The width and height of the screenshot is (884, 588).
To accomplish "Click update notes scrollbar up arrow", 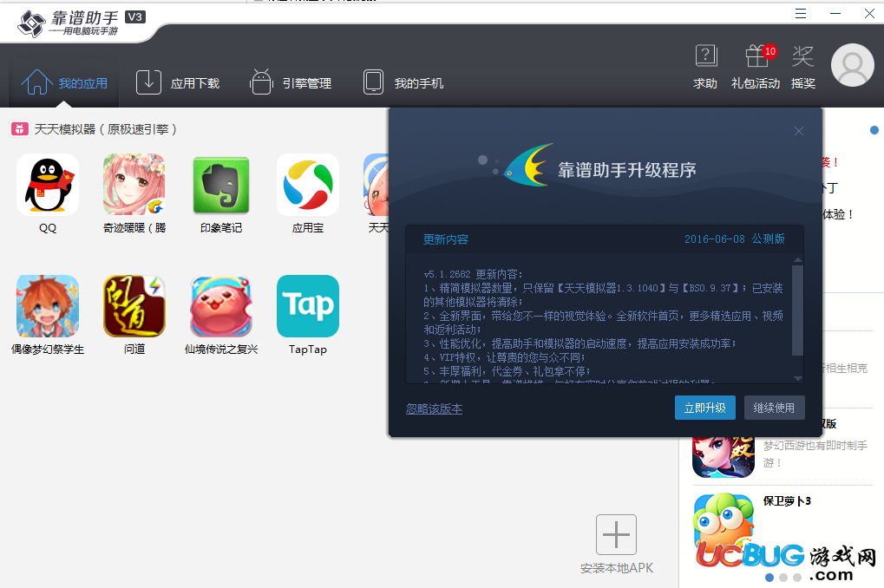I will [798, 260].
